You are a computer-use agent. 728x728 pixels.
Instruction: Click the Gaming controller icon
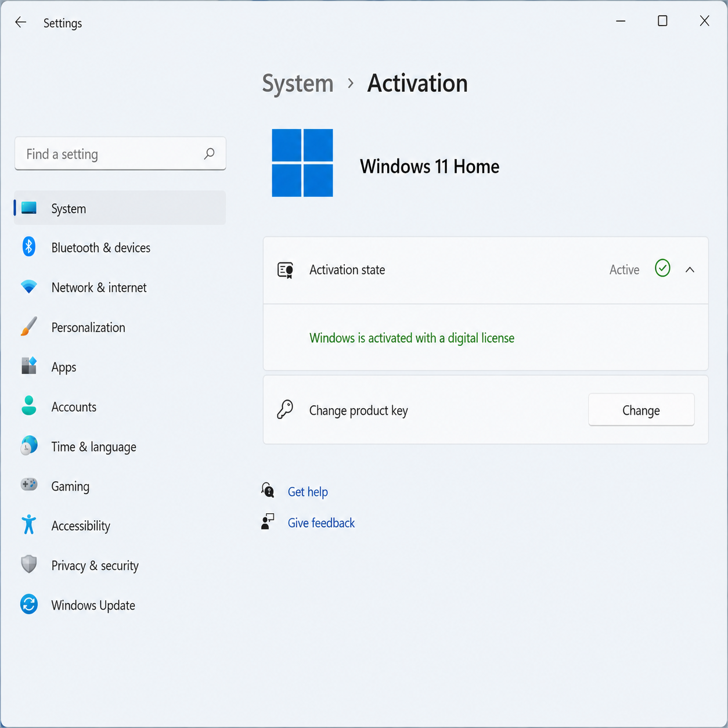[29, 484]
